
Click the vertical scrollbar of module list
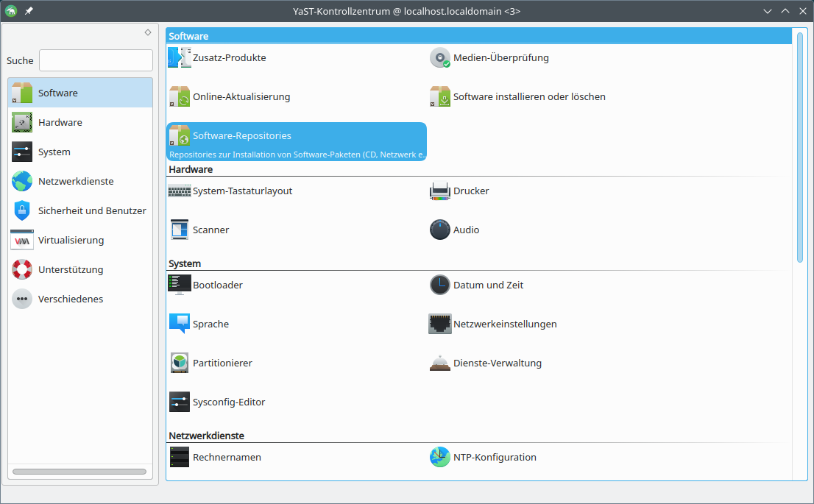coord(800,147)
